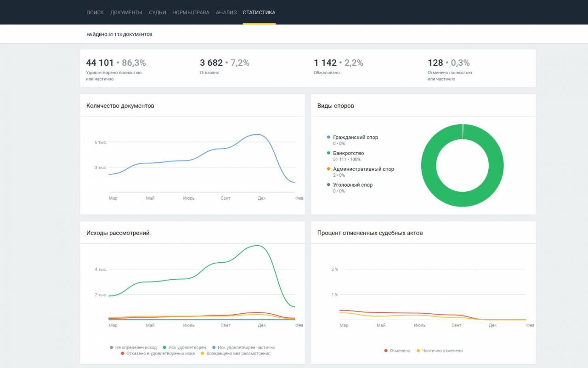This screenshot has height=368, width=588.
Task: Hide the Иск удовлетворен series
Action: click(184, 347)
